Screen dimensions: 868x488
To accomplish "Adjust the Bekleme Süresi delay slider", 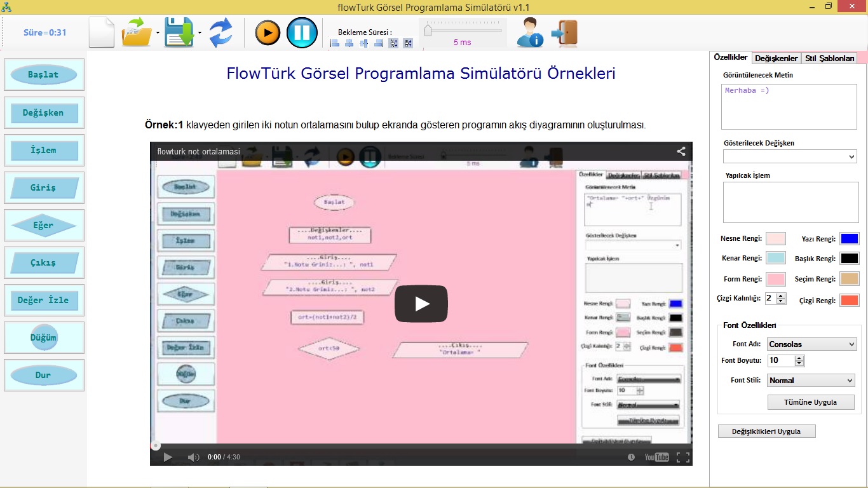I will point(463,30).
